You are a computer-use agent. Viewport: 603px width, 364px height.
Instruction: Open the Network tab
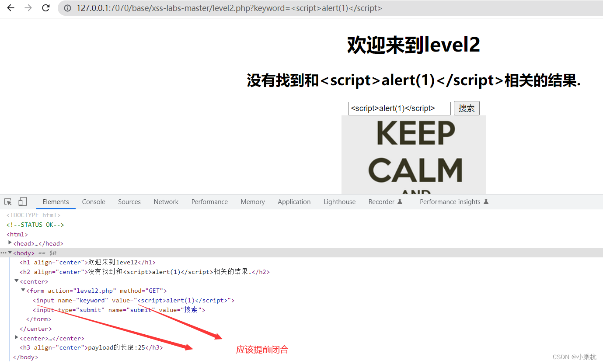coord(166,202)
